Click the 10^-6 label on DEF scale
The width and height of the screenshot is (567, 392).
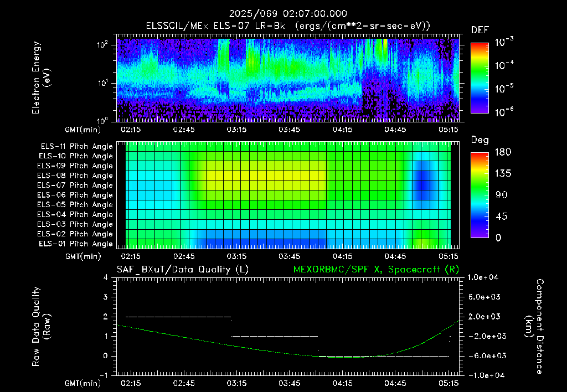[x=504, y=112]
